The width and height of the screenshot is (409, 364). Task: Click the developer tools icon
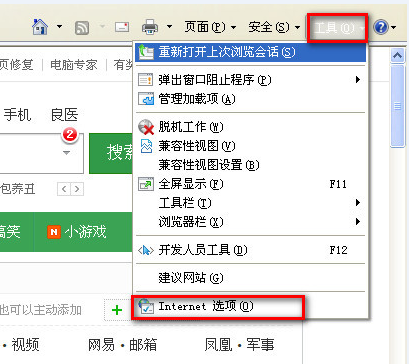coord(146,250)
